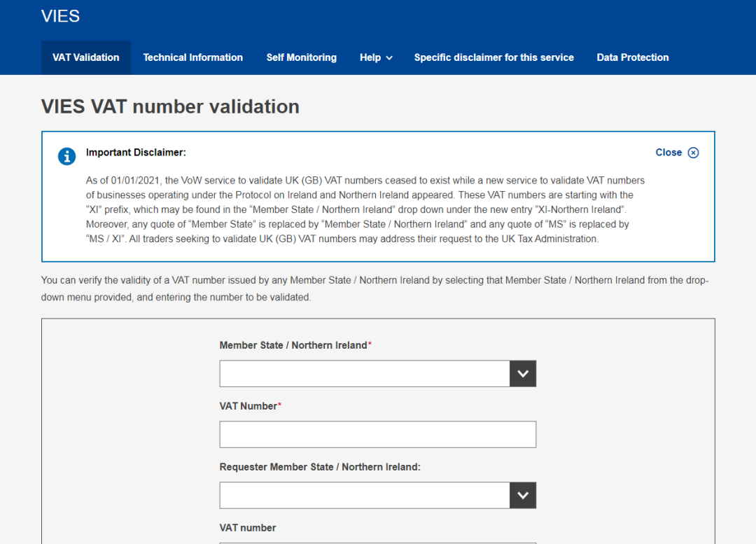
Task: Click the VIES VAT number validation heading
Action: point(170,106)
